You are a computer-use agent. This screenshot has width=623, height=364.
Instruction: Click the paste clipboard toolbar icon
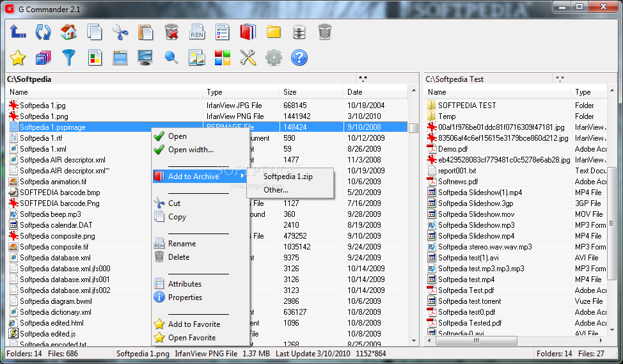[145, 32]
